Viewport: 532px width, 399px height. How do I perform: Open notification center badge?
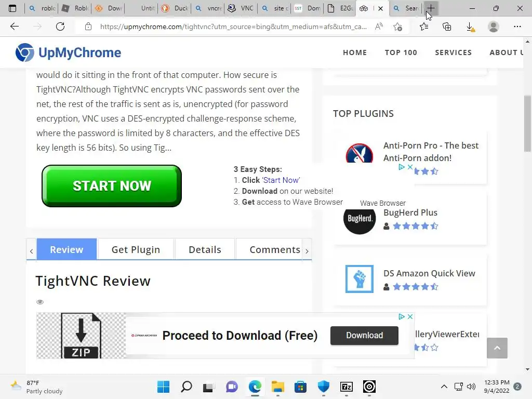(517, 387)
